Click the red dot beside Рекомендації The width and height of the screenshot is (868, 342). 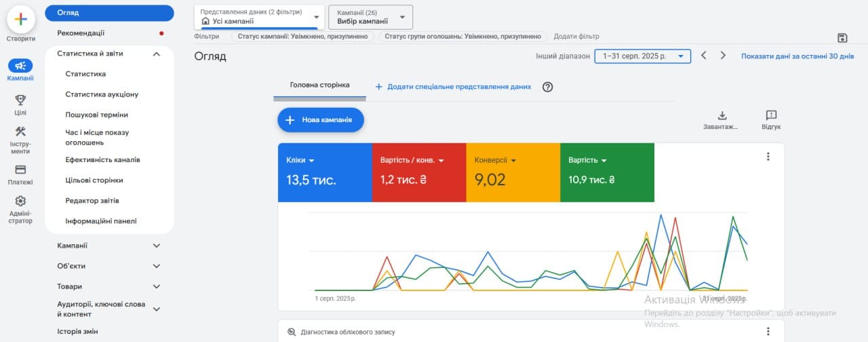[x=161, y=33]
